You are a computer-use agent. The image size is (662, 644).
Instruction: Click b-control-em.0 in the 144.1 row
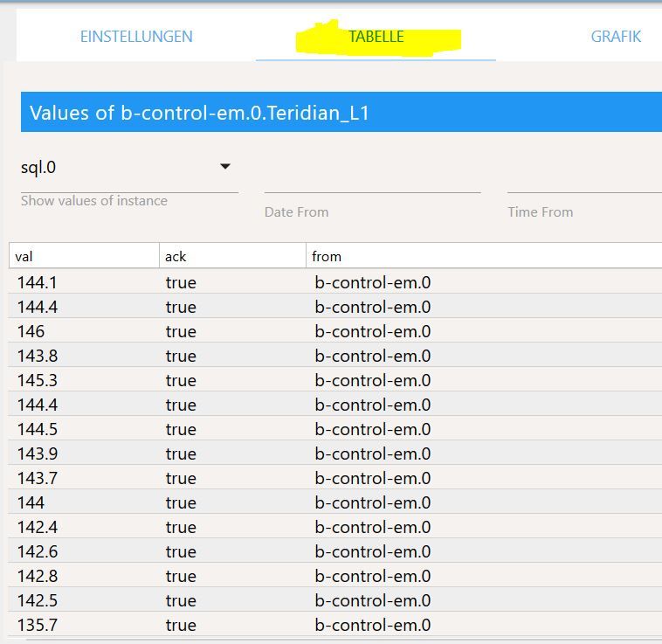pyautogui.click(x=373, y=282)
